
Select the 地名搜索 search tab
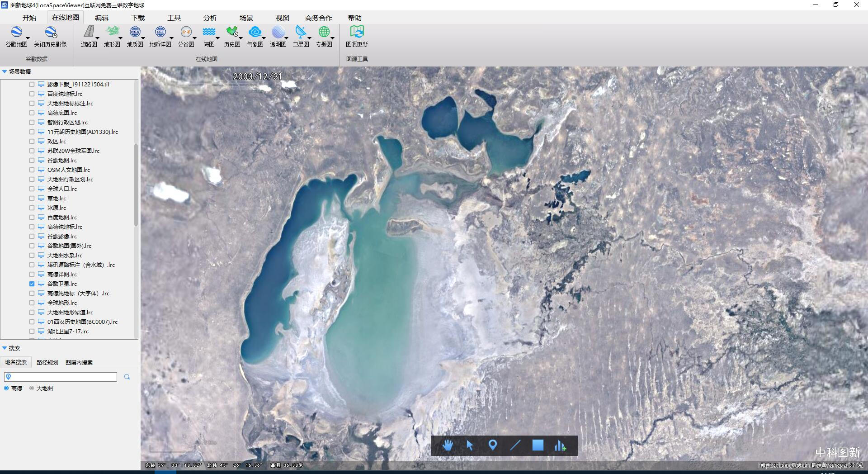pyautogui.click(x=16, y=362)
